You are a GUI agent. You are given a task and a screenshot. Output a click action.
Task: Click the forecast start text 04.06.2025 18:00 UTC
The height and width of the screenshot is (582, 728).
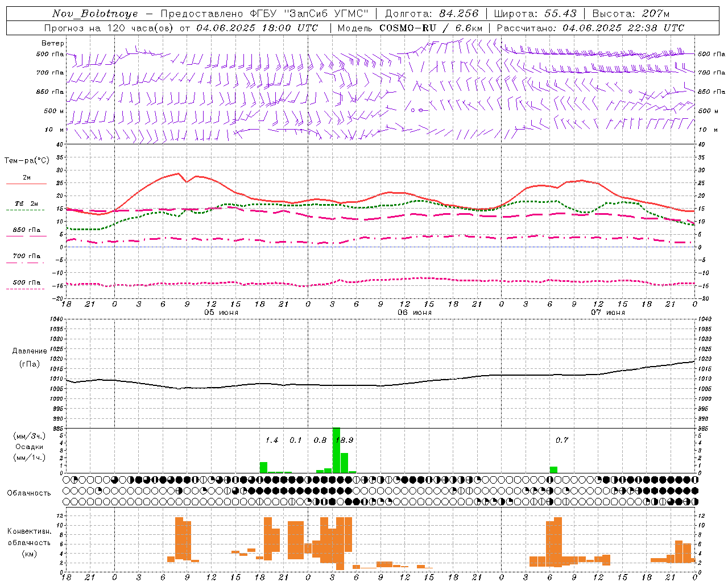257,28
